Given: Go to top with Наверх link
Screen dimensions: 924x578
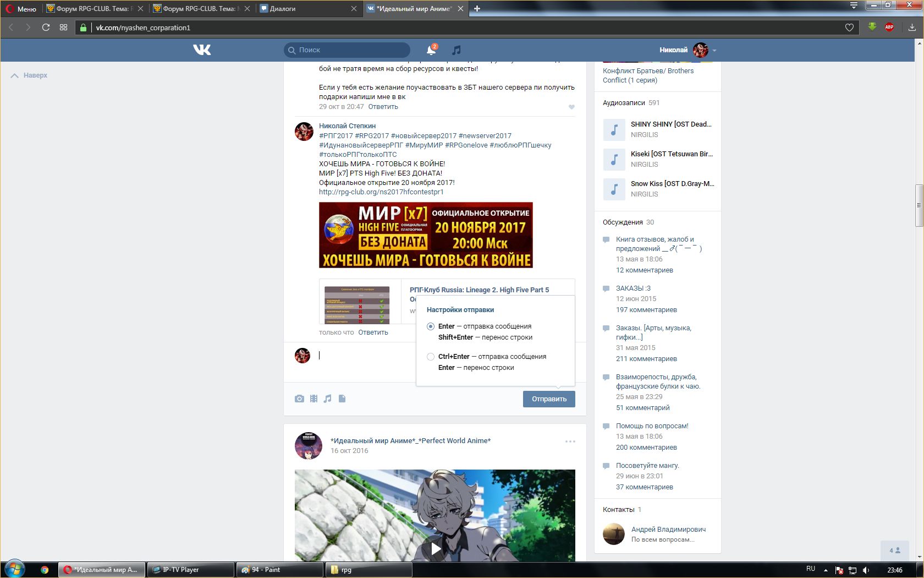Looking at the screenshot, I should click(29, 75).
